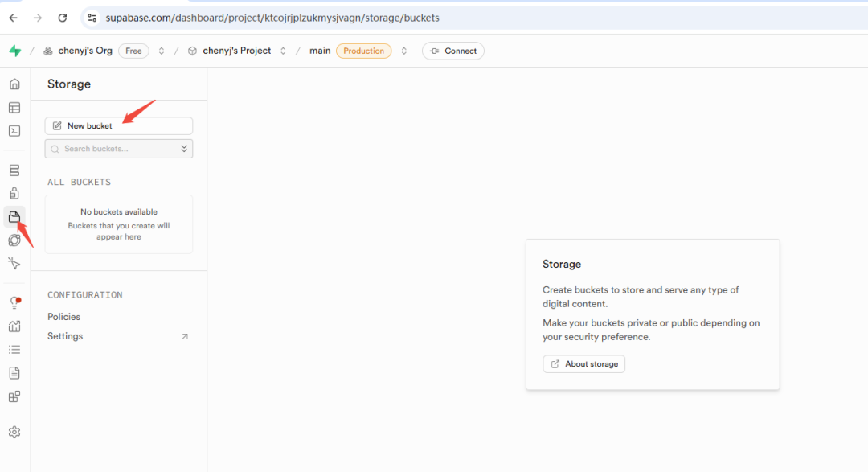This screenshot has width=868, height=472.
Task: Click the Production badge
Action: 364,51
